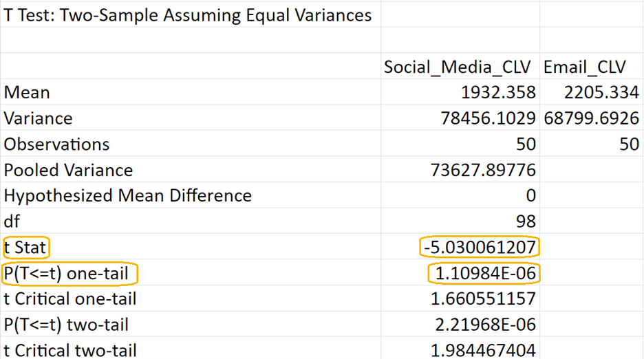Click the P(T<=t) one-tail label
Viewport: 644px width, 359px height.
tap(67, 274)
